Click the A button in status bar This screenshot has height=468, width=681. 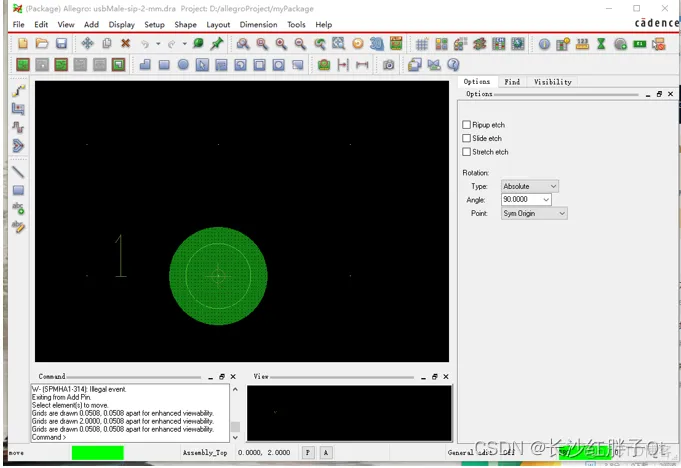click(326, 452)
